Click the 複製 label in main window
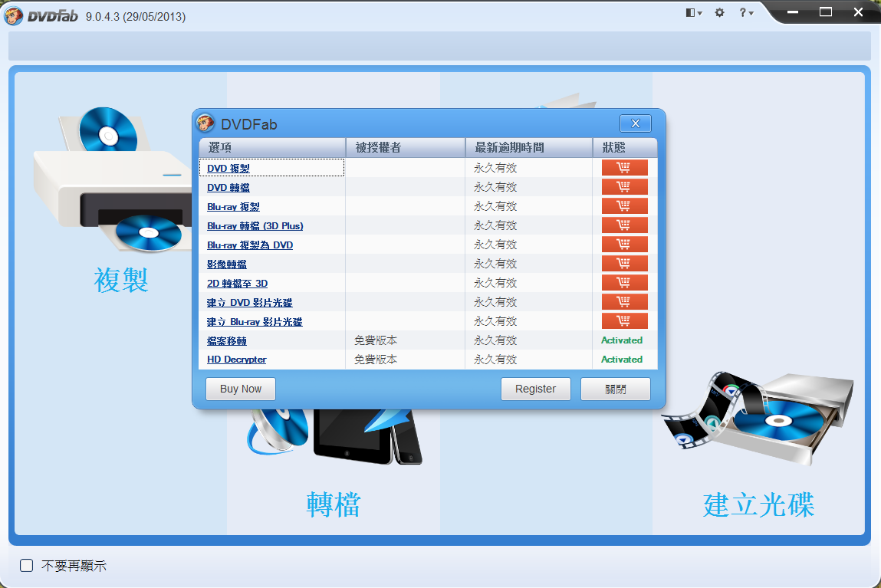The image size is (881, 588). (121, 280)
